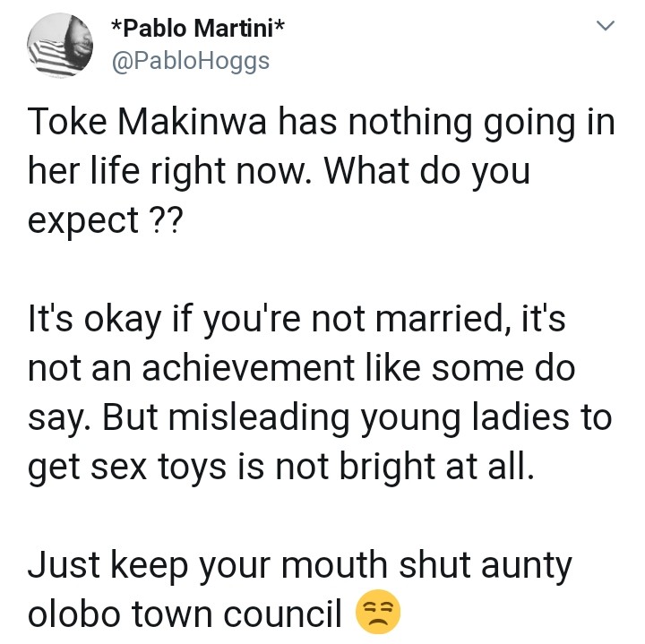This screenshot has height=644, width=645.
Task: Click the text "expect ??"
Action: click(x=105, y=219)
